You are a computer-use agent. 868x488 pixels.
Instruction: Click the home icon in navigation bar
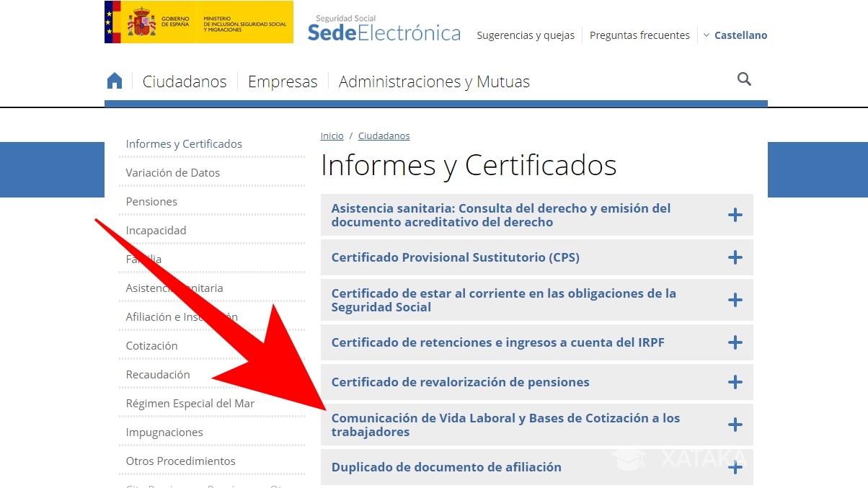click(115, 81)
